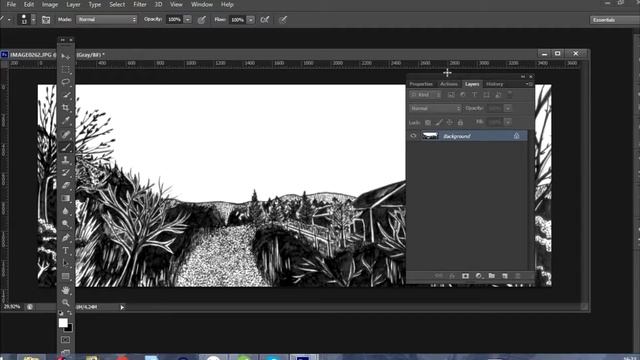Image resolution: width=640 pixels, height=360 pixels.
Task: Toggle lock position in Layers panel
Action: tap(449, 122)
